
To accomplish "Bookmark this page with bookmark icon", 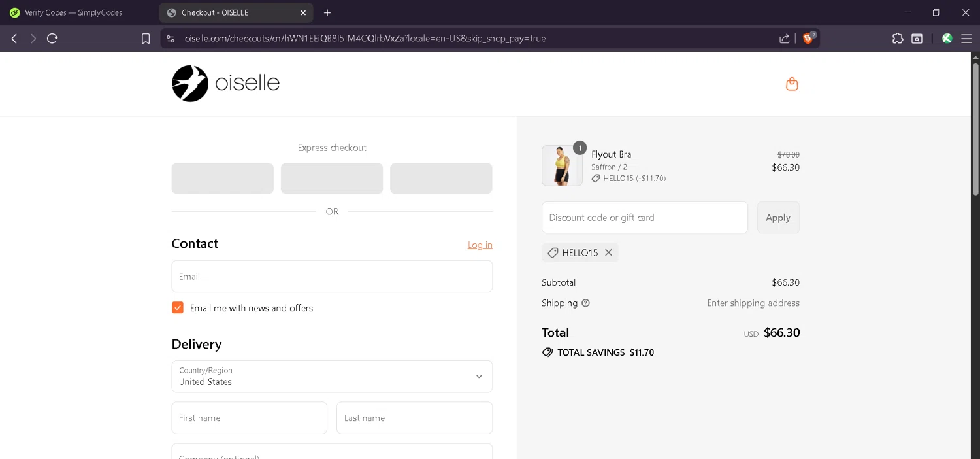I will 146,39.
